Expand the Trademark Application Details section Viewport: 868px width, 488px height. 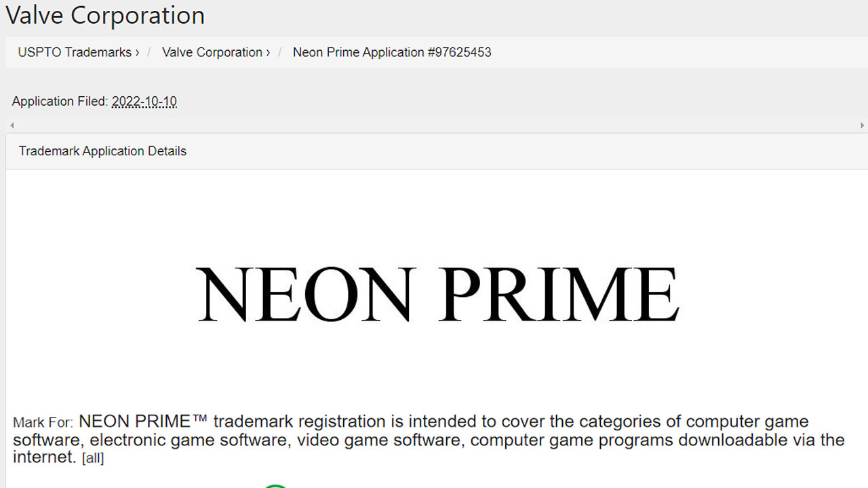(102, 150)
